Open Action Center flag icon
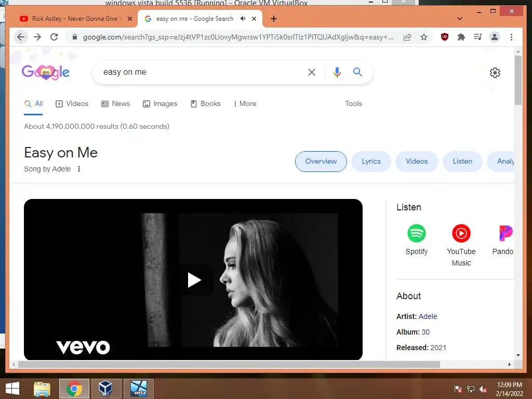 pos(458,389)
